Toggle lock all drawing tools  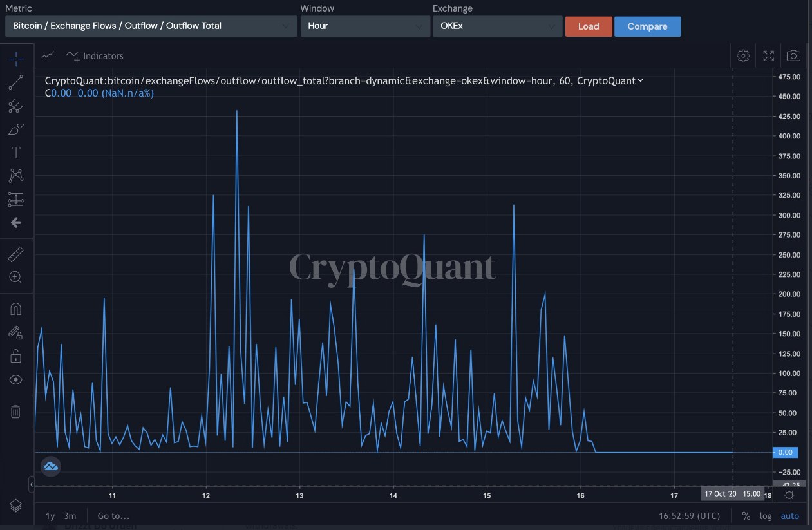(16, 356)
